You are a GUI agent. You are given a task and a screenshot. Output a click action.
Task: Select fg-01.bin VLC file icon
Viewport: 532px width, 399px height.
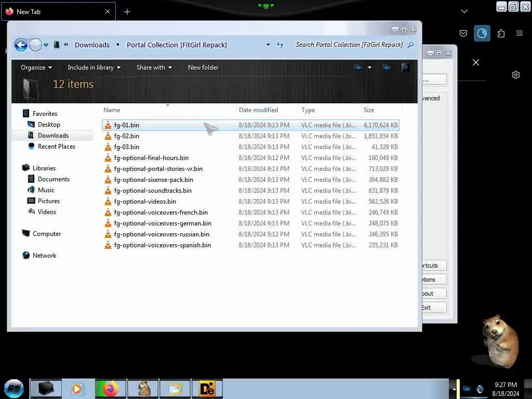pyautogui.click(x=108, y=125)
